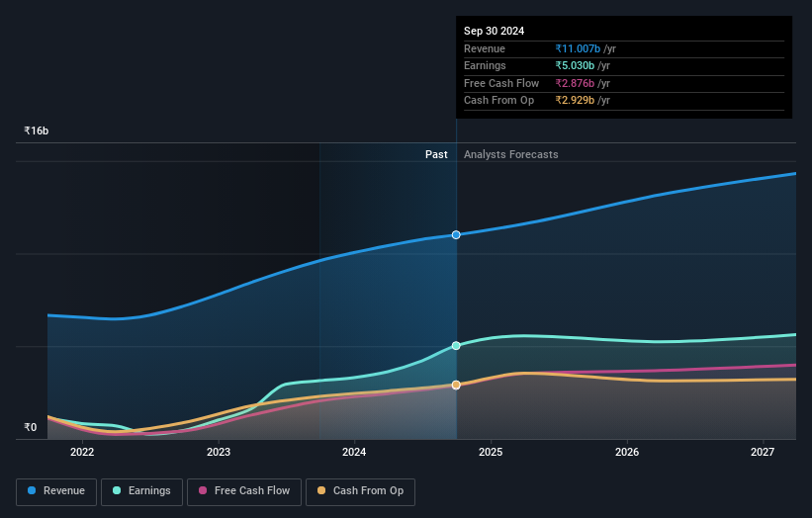The width and height of the screenshot is (812, 518).
Task: Toggle the Revenue legend series
Action: tap(56, 491)
